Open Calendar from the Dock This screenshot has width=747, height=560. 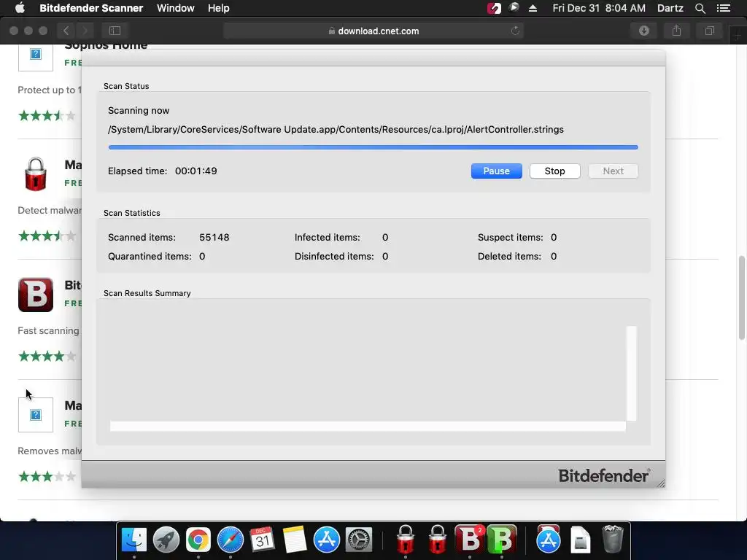coord(262,540)
